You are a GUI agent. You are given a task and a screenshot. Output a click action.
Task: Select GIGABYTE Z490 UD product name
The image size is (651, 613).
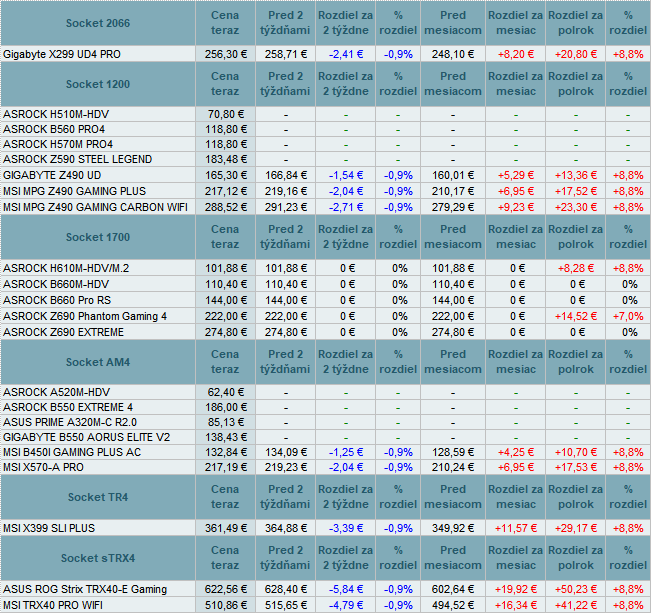tap(52, 175)
